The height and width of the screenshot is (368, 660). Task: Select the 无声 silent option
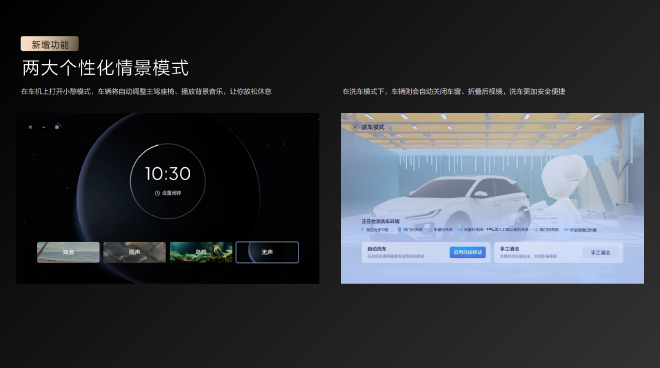(x=267, y=252)
